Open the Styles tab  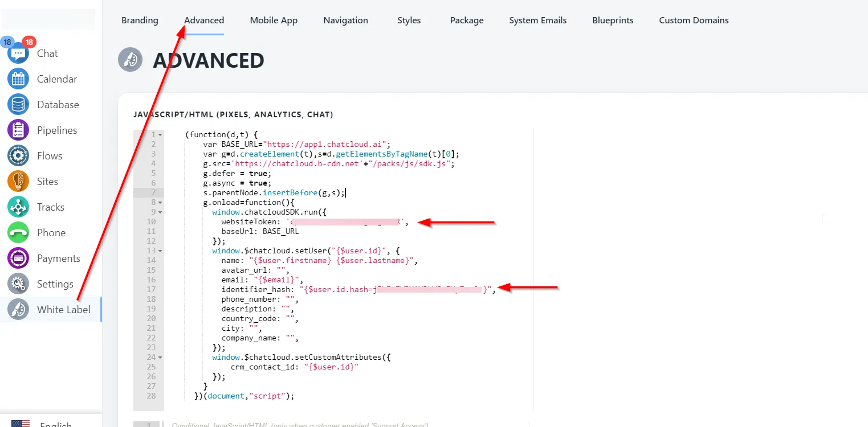409,20
